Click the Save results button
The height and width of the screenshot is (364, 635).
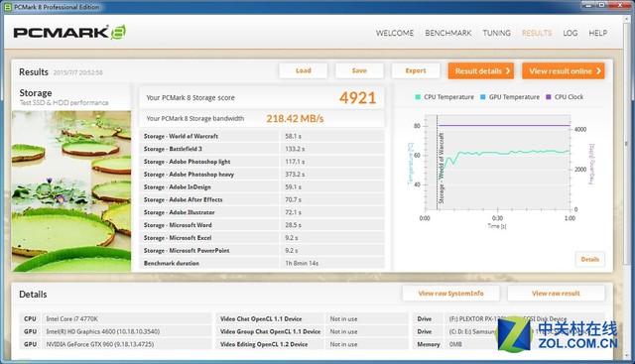[x=359, y=70]
